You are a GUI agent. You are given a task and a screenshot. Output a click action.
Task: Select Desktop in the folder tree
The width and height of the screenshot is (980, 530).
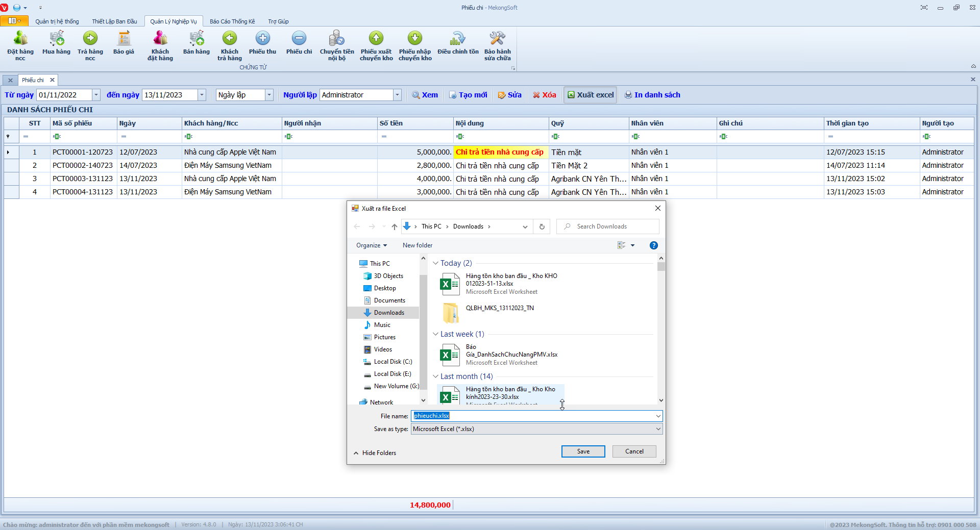pos(384,288)
